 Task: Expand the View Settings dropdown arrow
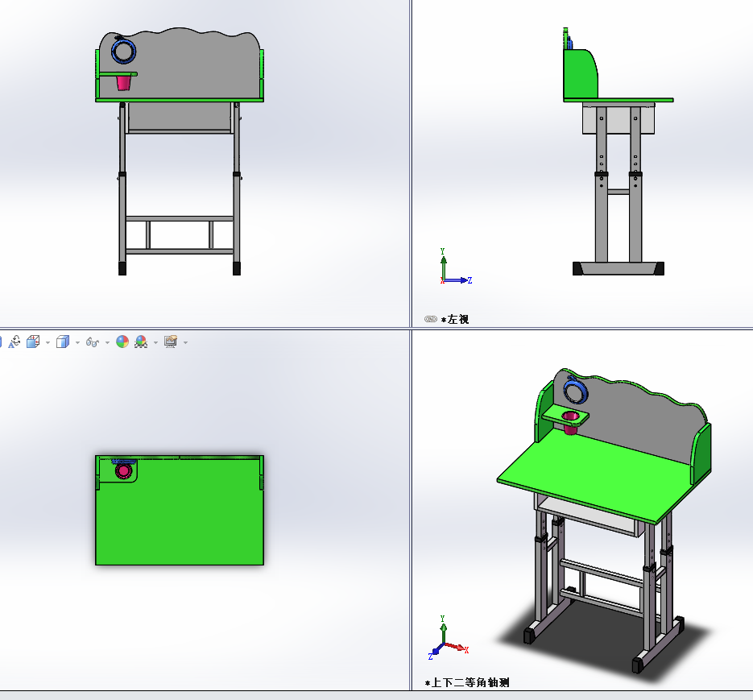point(185,342)
